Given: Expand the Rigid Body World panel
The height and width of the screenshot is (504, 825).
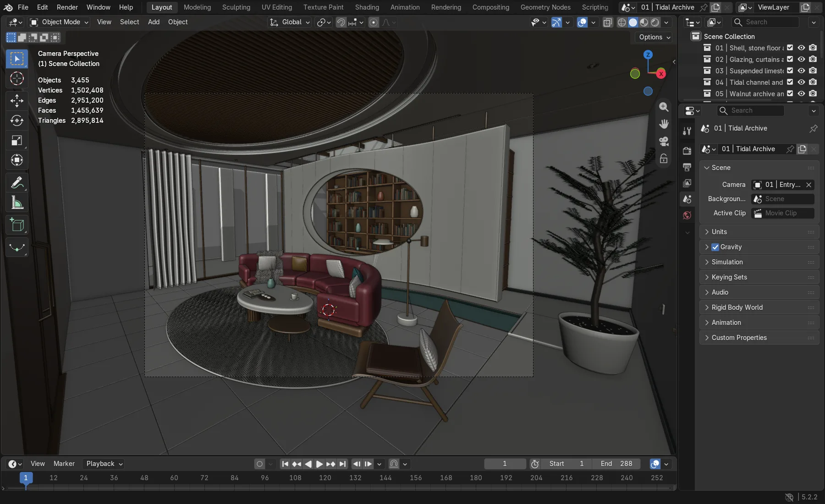Looking at the screenshot, I should pyautogui.click(x=759, y=307).
